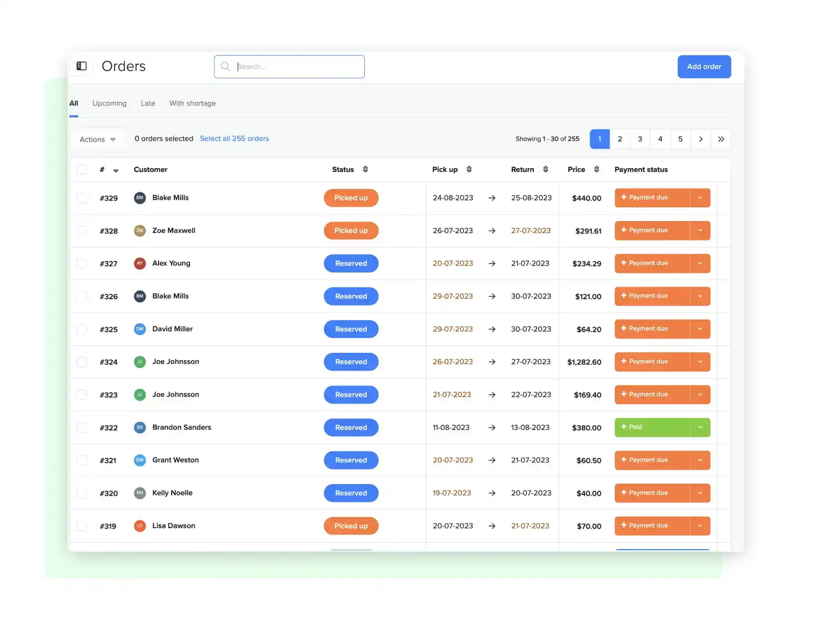Click the Select all 255 orders link
This screenshot has width=840, height=630.
[x=234, y=138]
